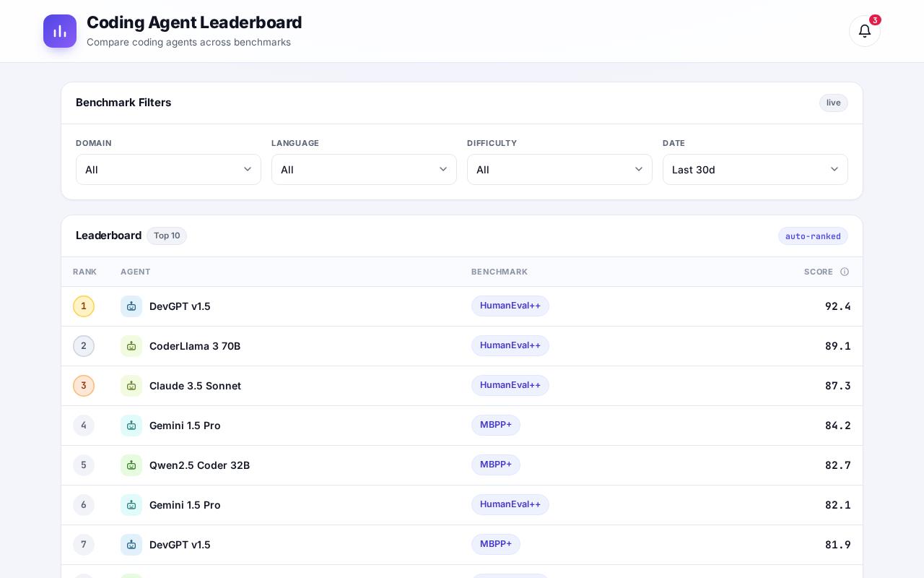
Task: Click the rank 3 bronze badge
Action: 84,386
